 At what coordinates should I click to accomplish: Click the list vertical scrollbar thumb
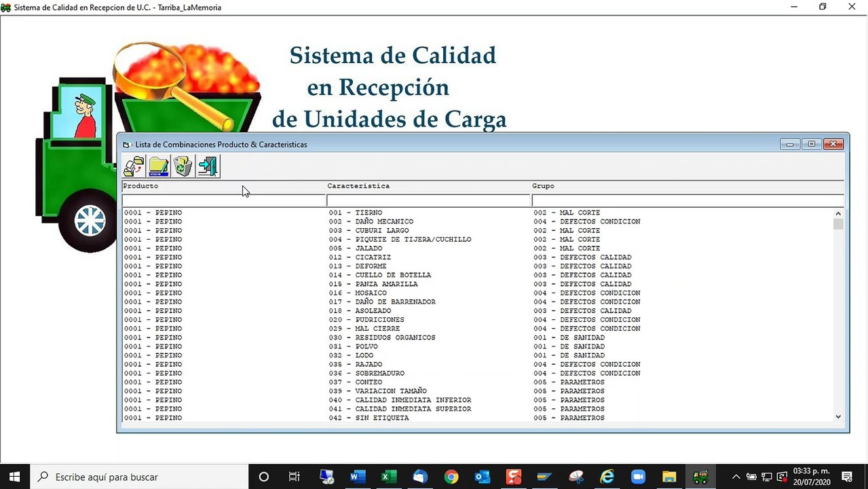[x=838, y=224]
